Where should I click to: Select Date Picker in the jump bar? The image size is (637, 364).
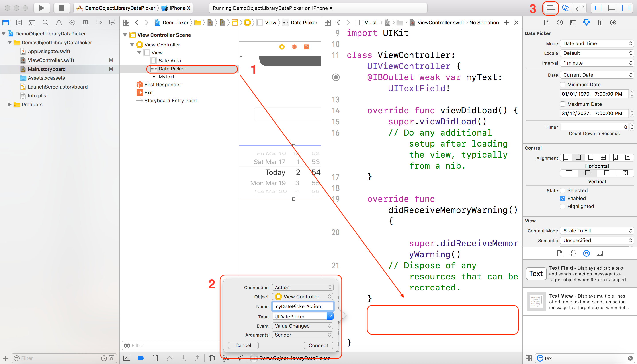(303, 23)
